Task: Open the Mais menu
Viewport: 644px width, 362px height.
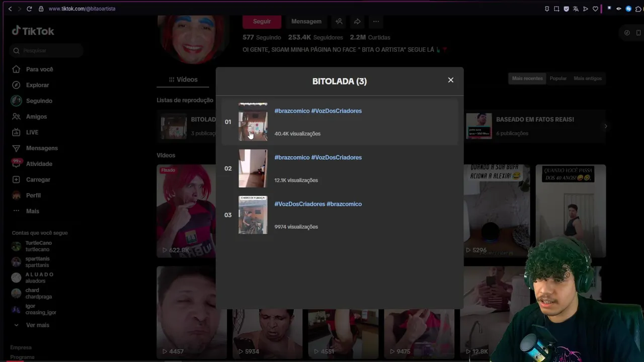Action: tap(32, 211)
